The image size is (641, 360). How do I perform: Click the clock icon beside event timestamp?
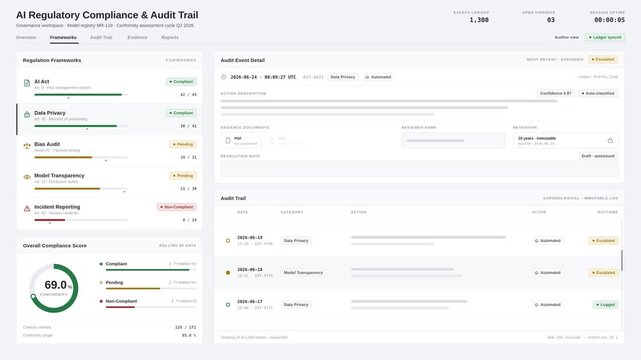(x=224, y=77)
